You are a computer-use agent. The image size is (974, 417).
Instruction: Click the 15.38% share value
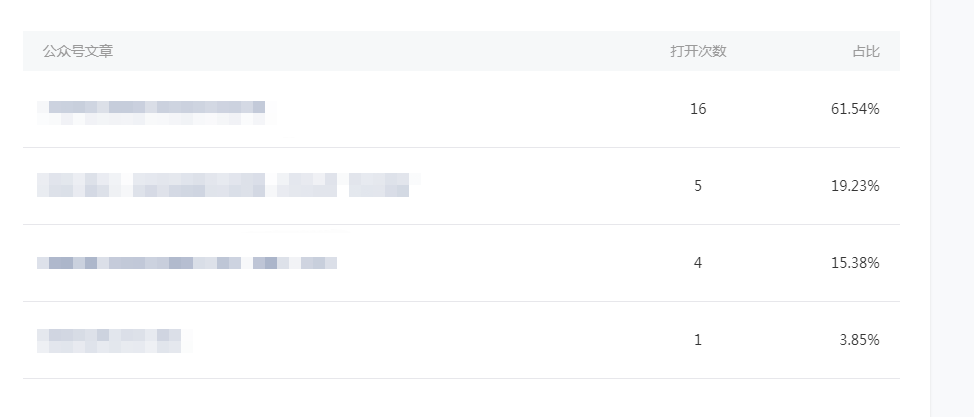(855, 263)
